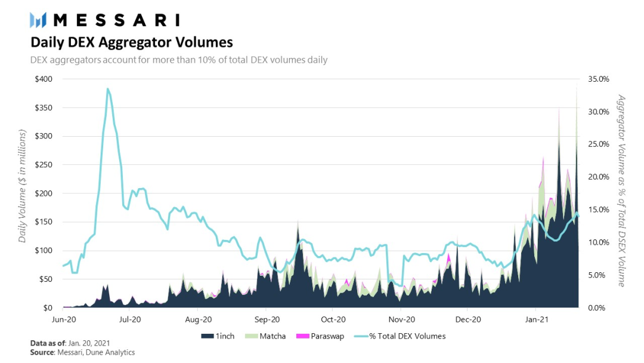This screenshot has width=644, height=363.
Task: Click the Matcha legend label
Action: point(273,336)
